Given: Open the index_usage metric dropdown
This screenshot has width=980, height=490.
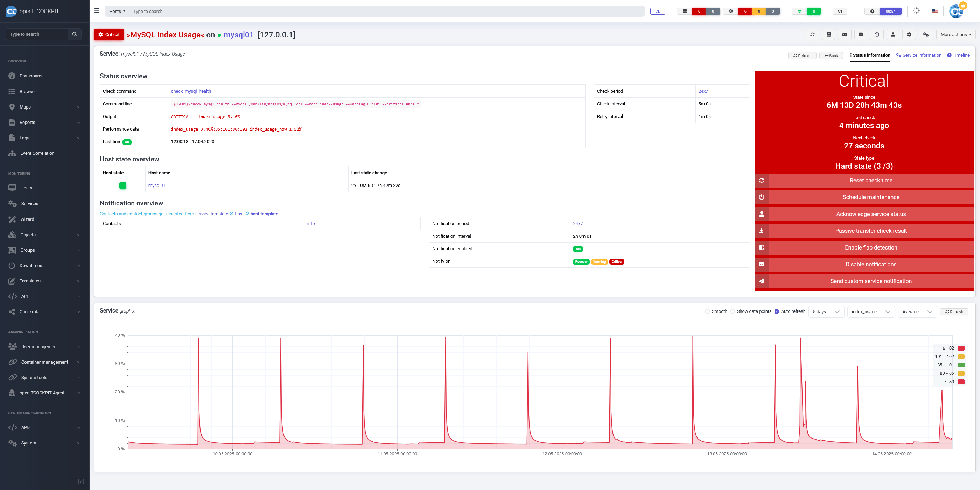Looking at the screenshot, I should click(x=870, y=312).
